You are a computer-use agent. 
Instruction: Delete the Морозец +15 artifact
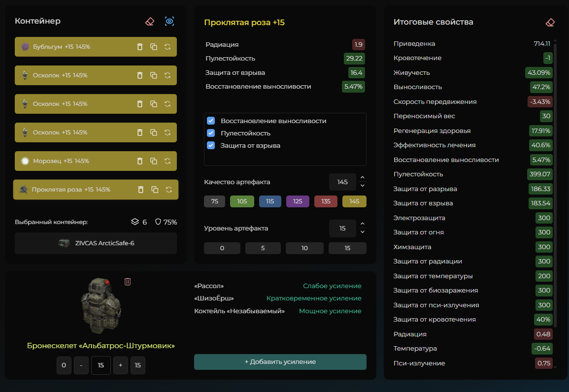140,161
